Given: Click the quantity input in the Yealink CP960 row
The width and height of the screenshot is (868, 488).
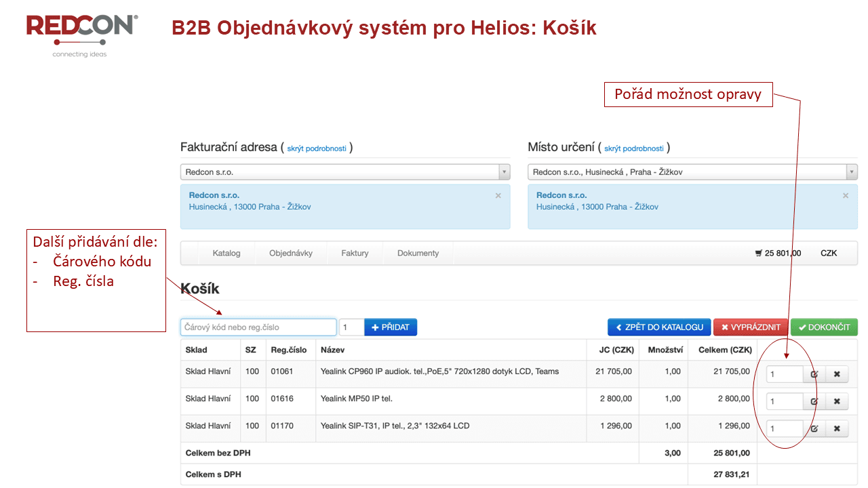Looking at the screenshot, I should click(785, 374).
